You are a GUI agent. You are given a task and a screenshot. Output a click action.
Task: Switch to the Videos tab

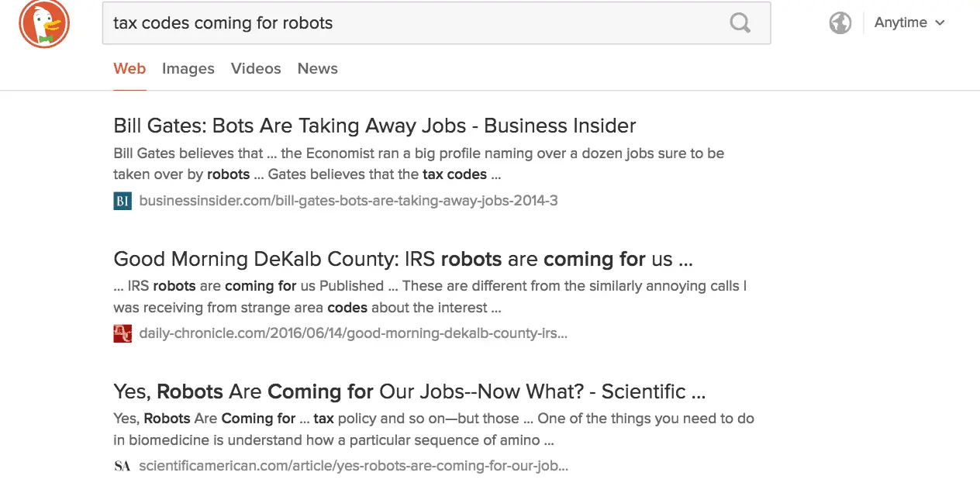coord(256,68)
